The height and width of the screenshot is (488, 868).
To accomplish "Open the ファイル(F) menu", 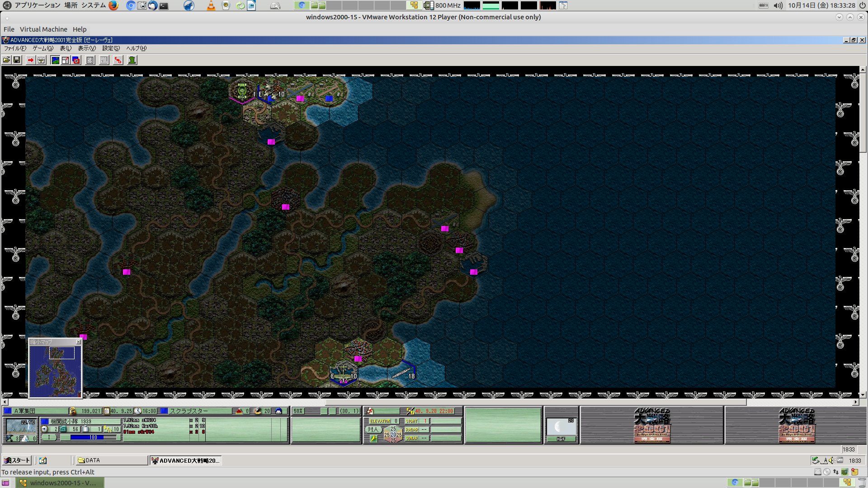I will point(15,48).
